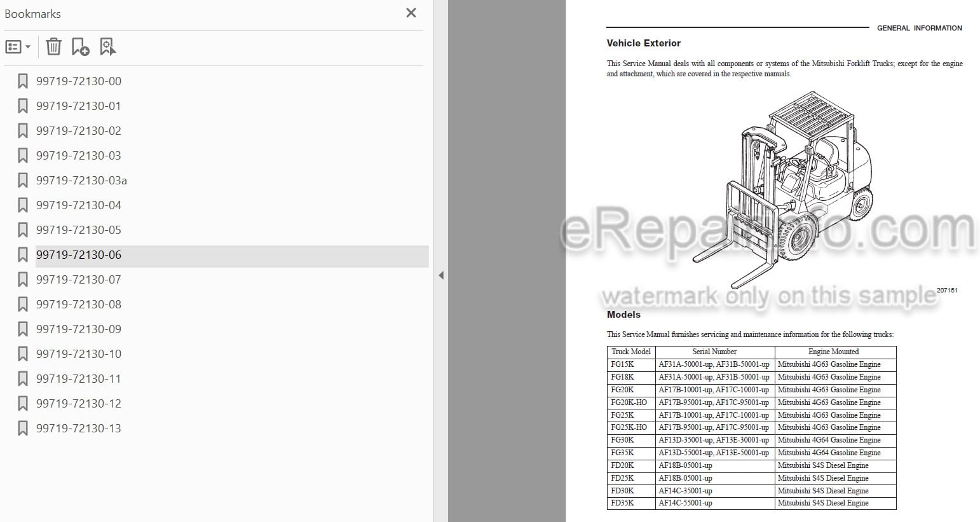Screen dimensions: 980x522
Task: Click the FG15K truck model cell
Action: pyautogui.click(x=631, y=364)
